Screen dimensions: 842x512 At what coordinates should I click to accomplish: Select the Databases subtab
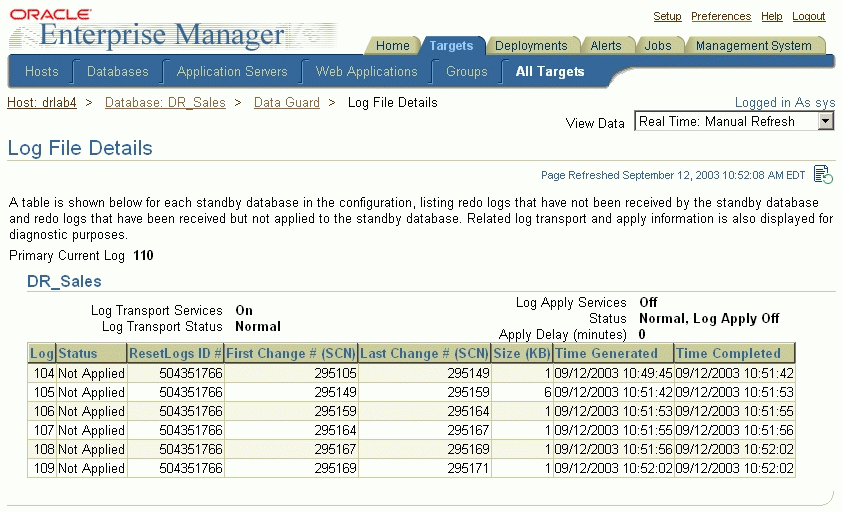pyautogui.click(x=118, y=71)
